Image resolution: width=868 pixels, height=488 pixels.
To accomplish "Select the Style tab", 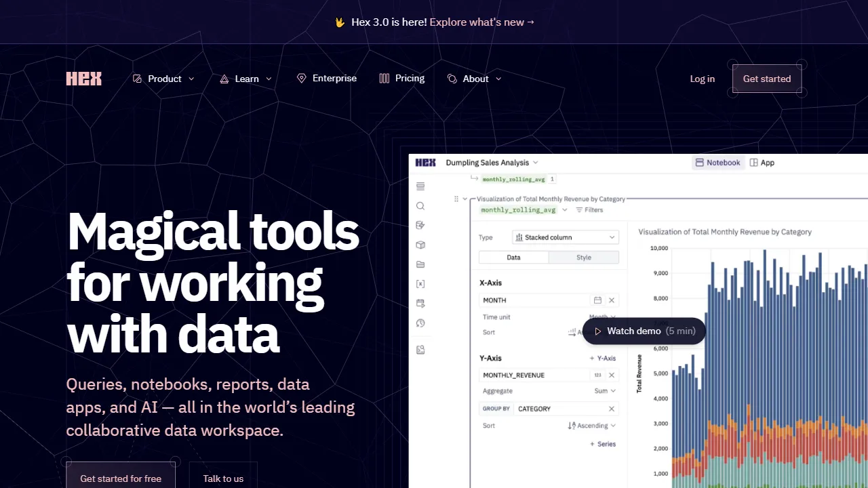I will [x=584, y=258].
